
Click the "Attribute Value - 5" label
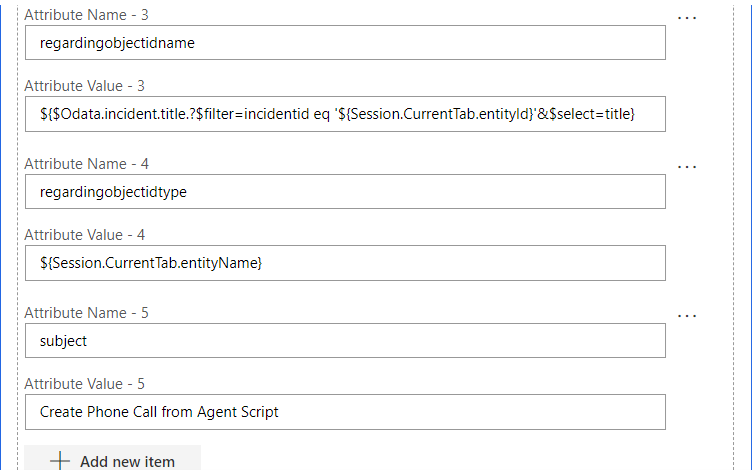click(86, 384)
